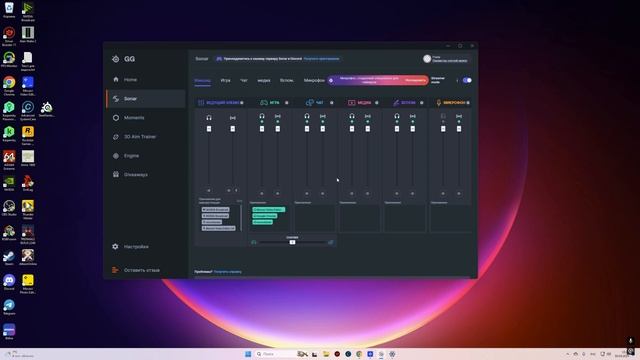Click headphone icon in ИГРА channel
The width and height of the screenshot is (640, 360).
pos(262,116)
